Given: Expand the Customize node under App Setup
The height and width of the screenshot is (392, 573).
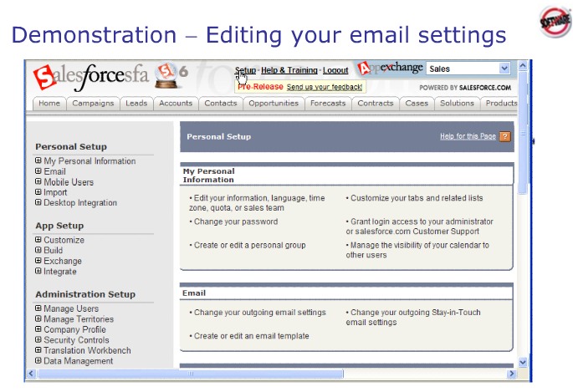Looking at the screenshot, I should click(38, 241).
